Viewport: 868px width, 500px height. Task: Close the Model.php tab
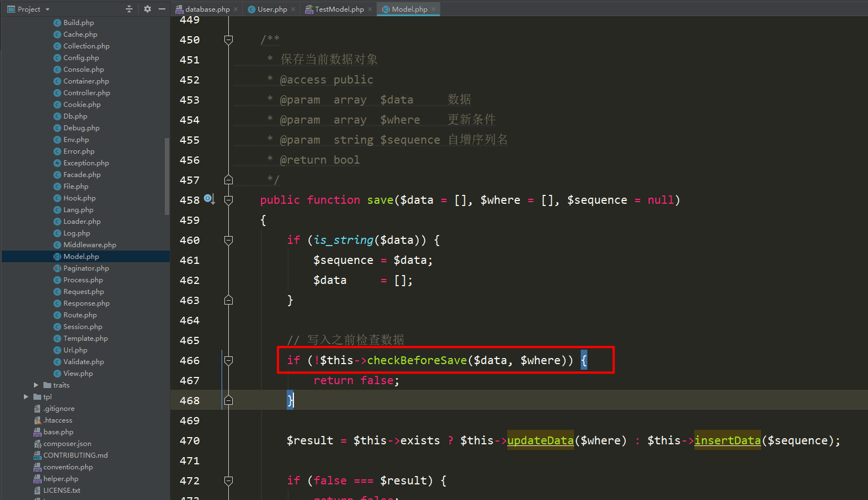point(434,9)
